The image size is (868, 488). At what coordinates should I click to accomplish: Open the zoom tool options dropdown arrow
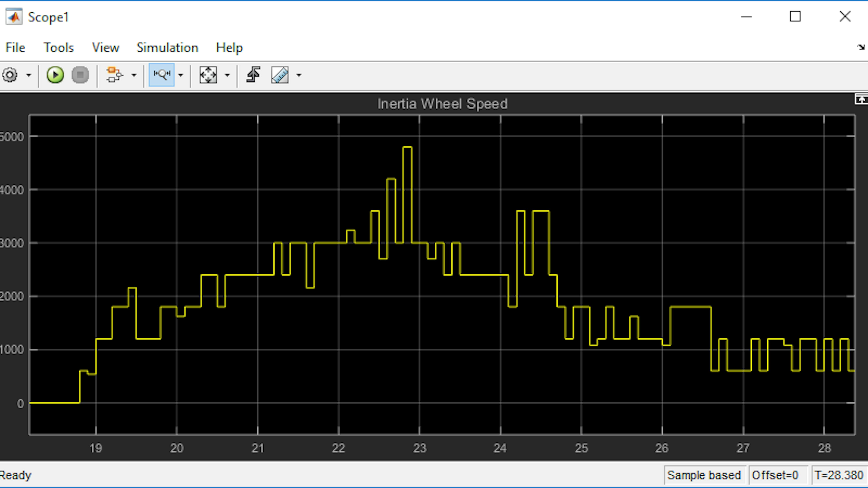tap(181, 75)
